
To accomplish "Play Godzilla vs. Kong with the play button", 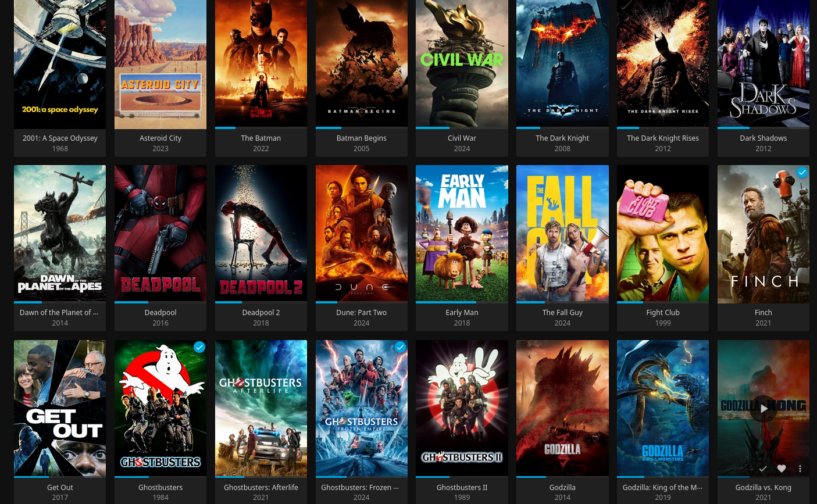I will coord(763,409).
